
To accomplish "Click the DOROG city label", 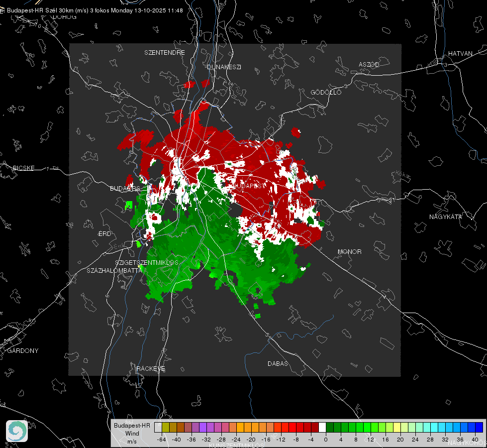I will click(65, 17).
